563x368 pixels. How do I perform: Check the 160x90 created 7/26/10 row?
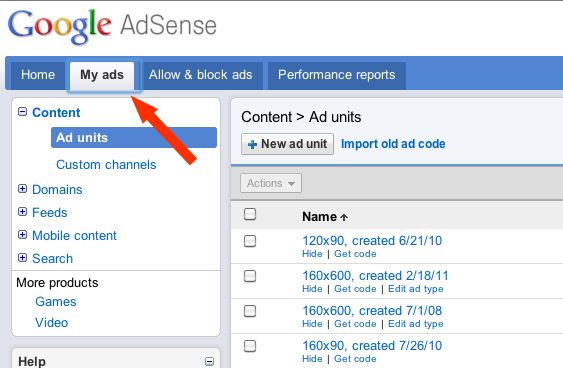tap(250, 346)
